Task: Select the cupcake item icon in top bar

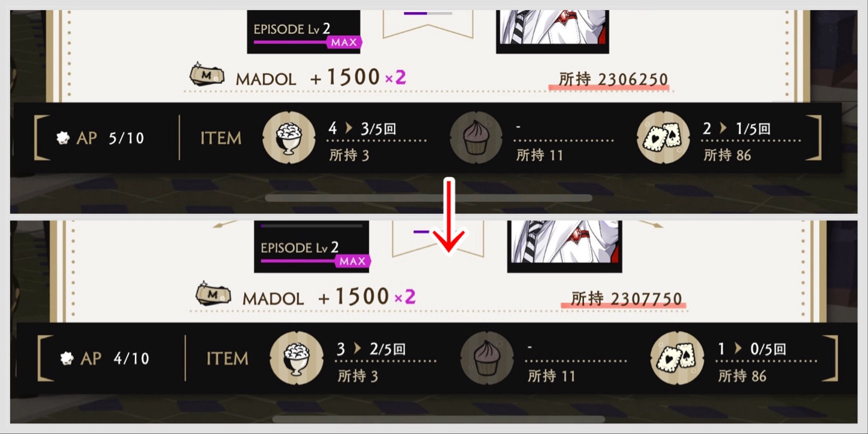Action: [477, 138]
